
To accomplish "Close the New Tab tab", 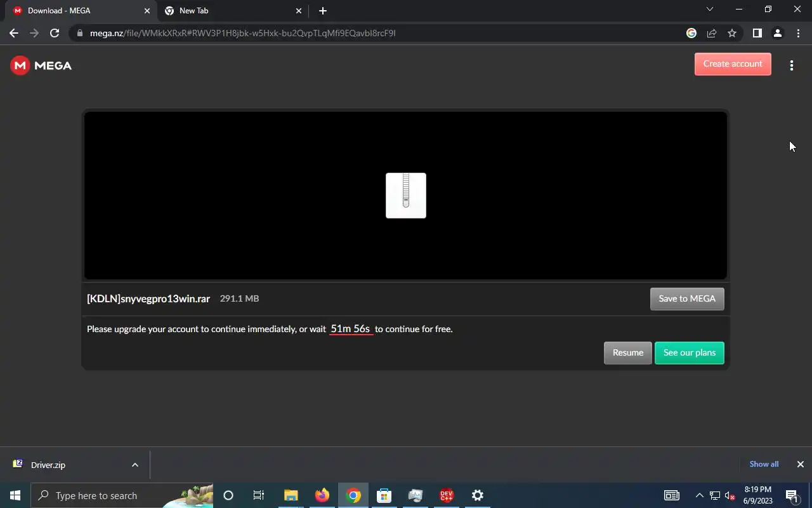I will pyautogui.click(x=299, y=11).
